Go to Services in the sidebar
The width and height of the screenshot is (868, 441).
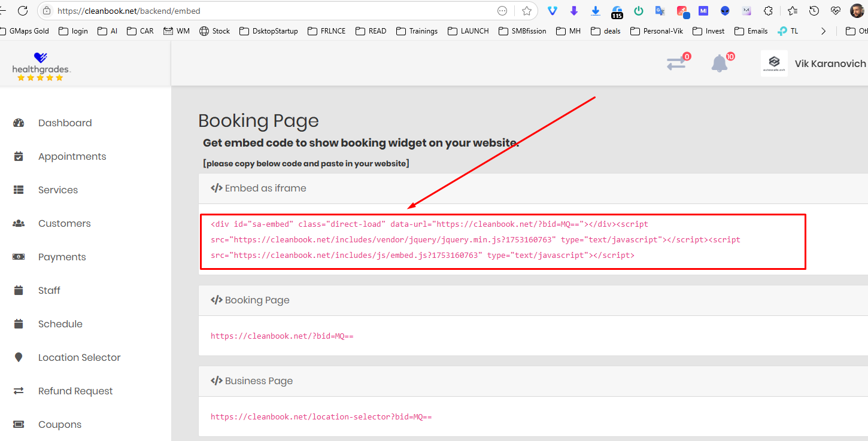58,190
